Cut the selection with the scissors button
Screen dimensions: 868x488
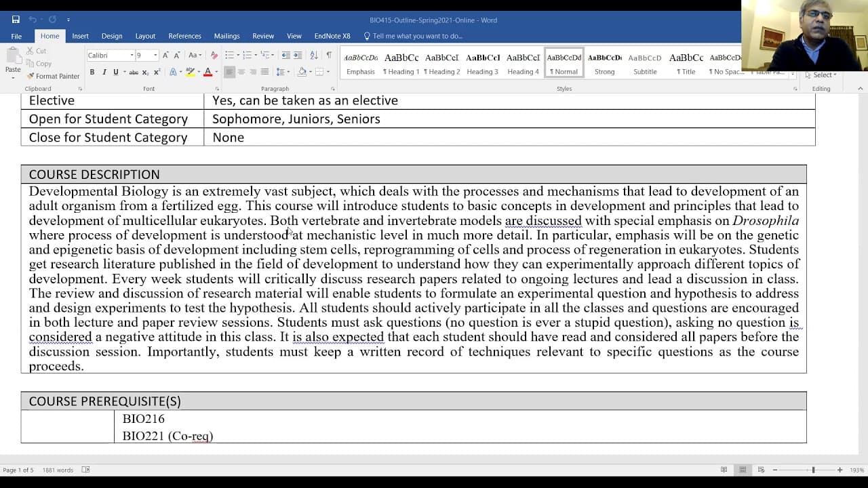(36, 51)
